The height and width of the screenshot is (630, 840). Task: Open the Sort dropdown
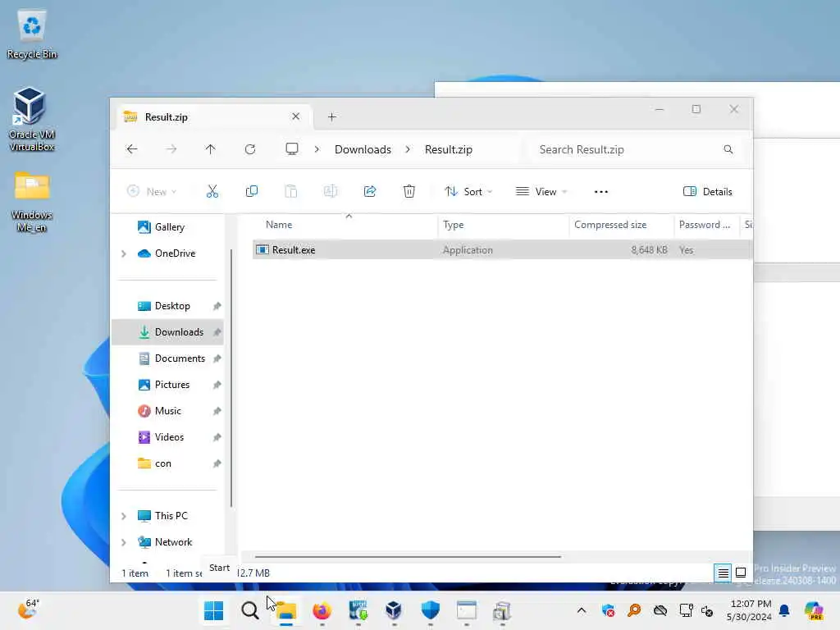[x=468, y=192]
